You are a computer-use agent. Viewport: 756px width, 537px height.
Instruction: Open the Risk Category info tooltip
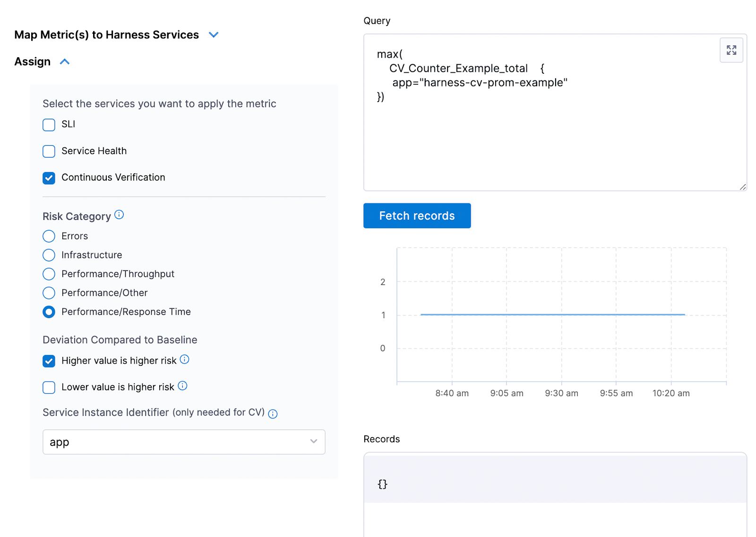(x=120, y=215)
